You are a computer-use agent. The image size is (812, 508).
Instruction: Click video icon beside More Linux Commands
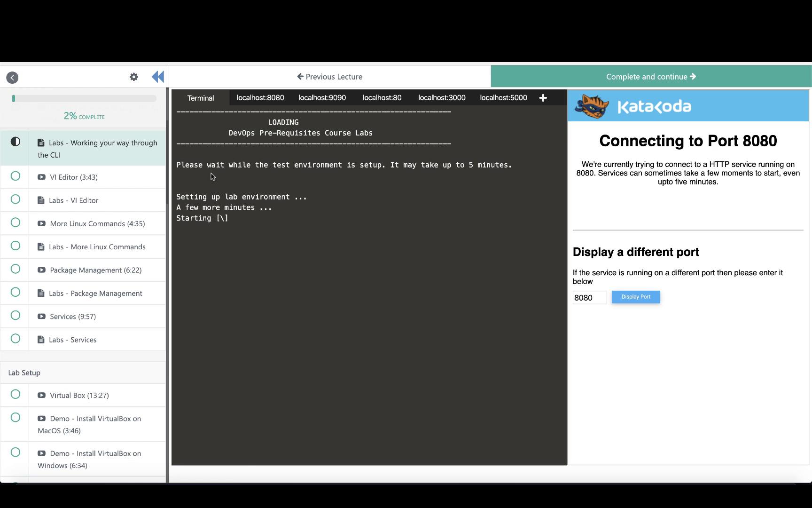pos(41,224)
